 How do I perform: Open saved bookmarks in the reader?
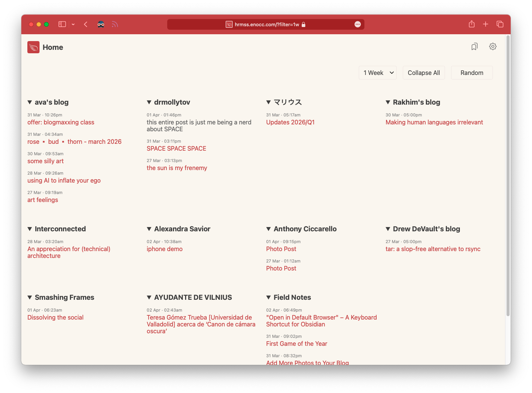(x=474, y=46)
